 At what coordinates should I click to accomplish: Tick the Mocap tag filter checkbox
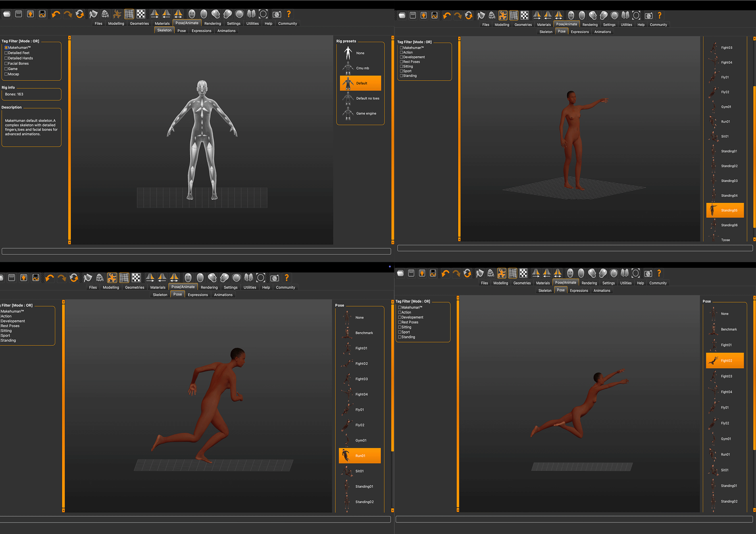6,74
